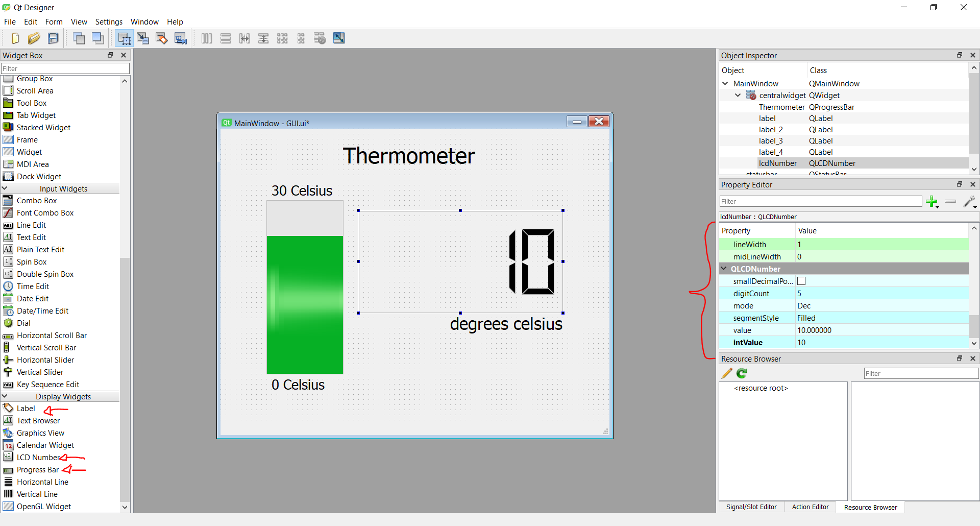Viewport: 980px width, 526px height.
Task: Close the Resource Browser panel
Action: click(973, 358)
